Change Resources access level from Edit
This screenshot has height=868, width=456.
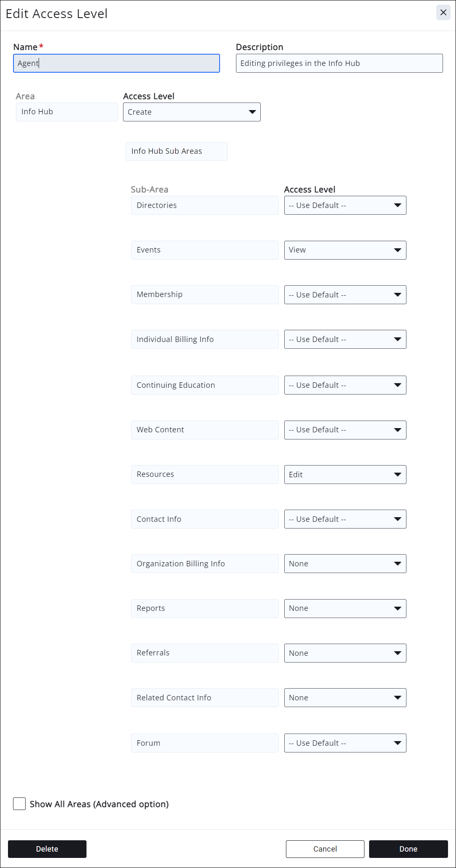(x=345, y=475)
